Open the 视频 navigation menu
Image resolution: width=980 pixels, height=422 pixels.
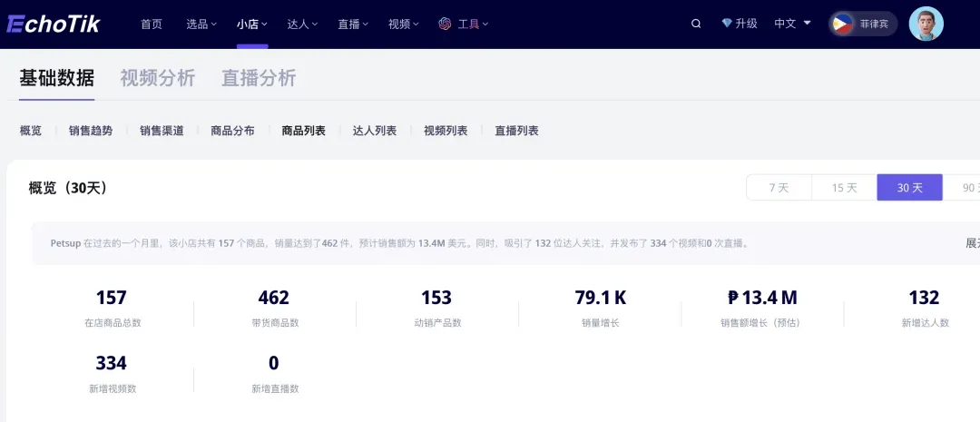(404, 24)
